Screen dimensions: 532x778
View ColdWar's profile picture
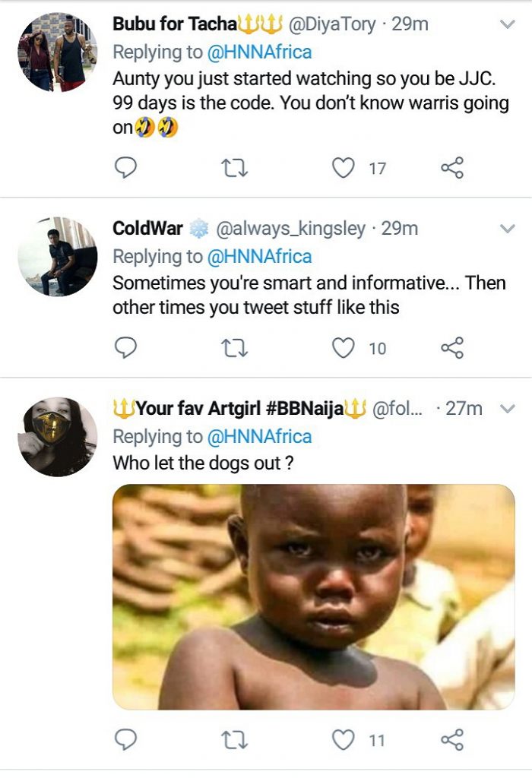(57, 256)
